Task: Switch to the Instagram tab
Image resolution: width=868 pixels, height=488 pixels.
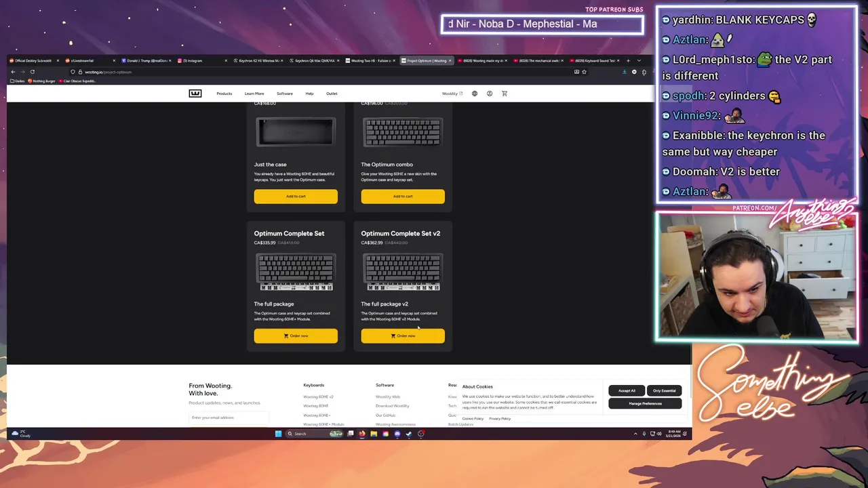Action: pos(201,60)
